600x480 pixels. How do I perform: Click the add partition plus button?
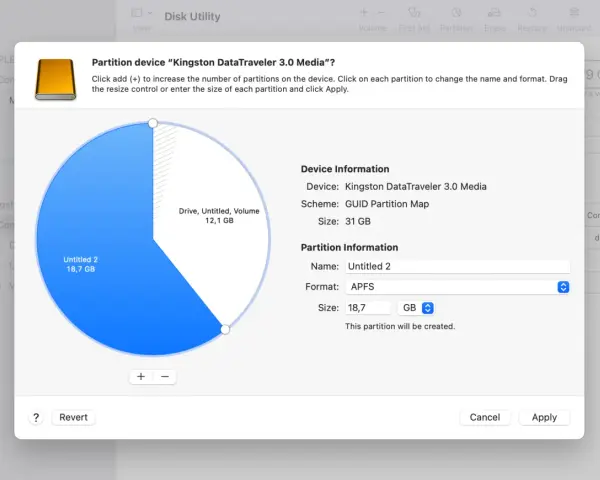pos(141,377)
